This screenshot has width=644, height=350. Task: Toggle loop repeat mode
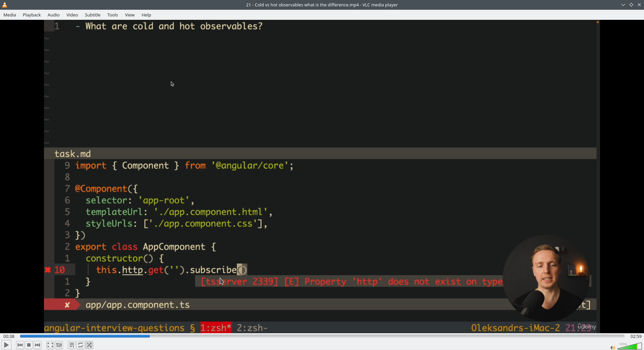tap(80, 345)
